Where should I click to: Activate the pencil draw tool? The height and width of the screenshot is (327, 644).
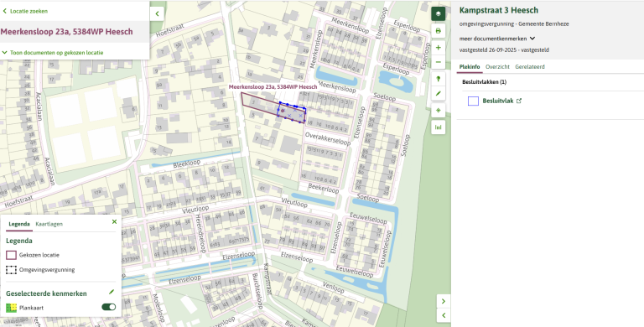439,94
